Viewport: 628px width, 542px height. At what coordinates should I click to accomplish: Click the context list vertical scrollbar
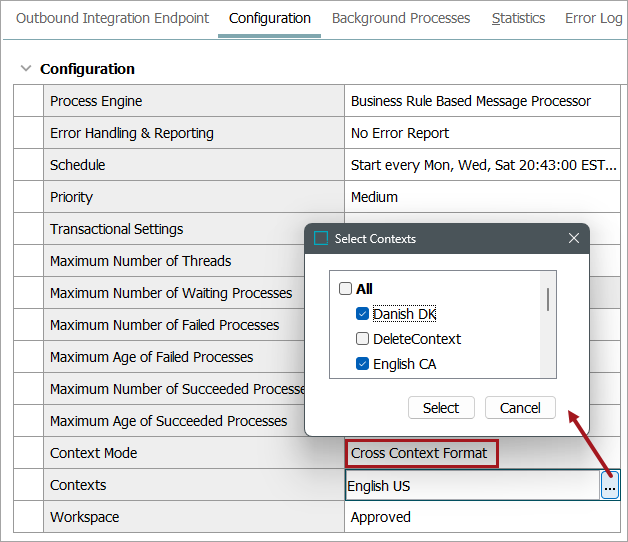click(x=548, y=298)
